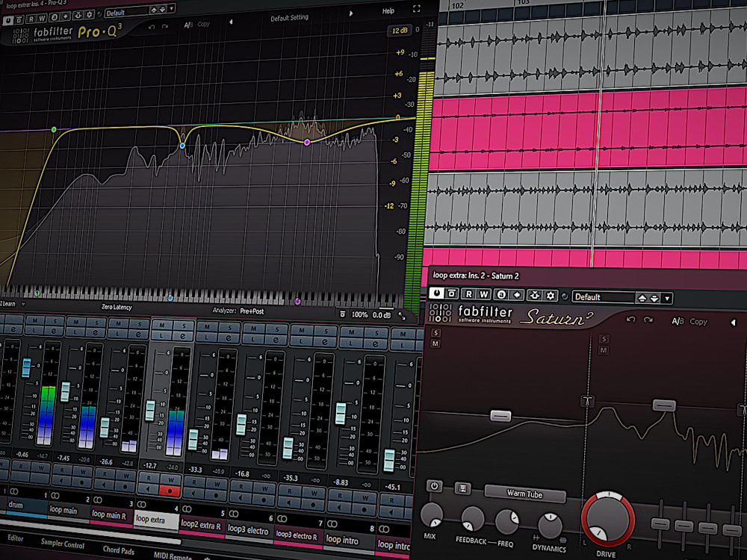Click the Saturn 2 DRIVE knob
The image size is (747, 560).
coord(608,520)
